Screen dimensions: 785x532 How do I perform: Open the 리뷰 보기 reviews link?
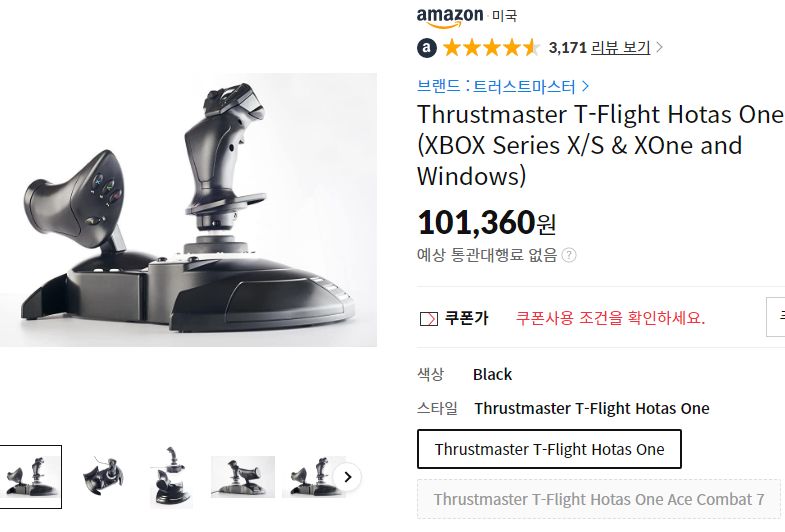(620, 48)
